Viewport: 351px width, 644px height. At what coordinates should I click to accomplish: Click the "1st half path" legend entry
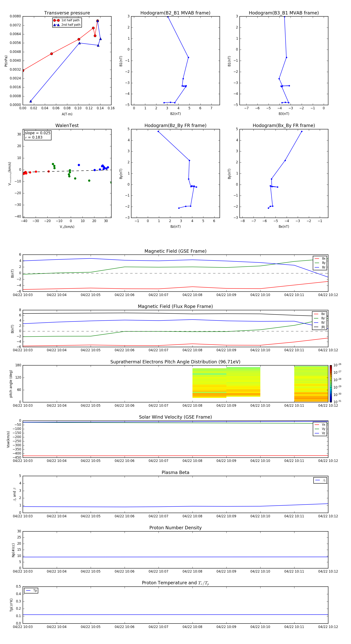coord(67,20)
